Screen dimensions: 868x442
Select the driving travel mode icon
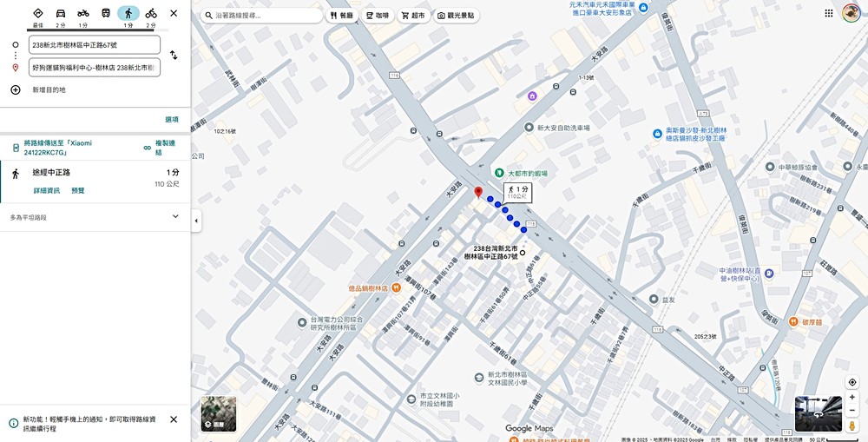click(x=61, y=13)
